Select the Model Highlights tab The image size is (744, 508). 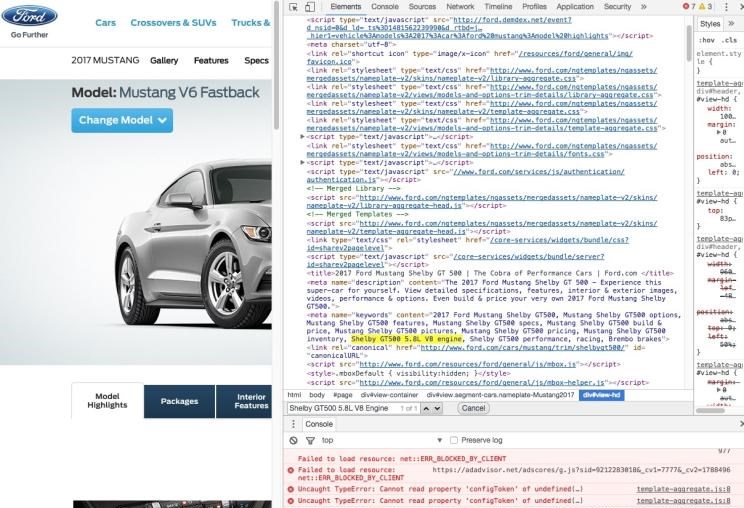107,401
